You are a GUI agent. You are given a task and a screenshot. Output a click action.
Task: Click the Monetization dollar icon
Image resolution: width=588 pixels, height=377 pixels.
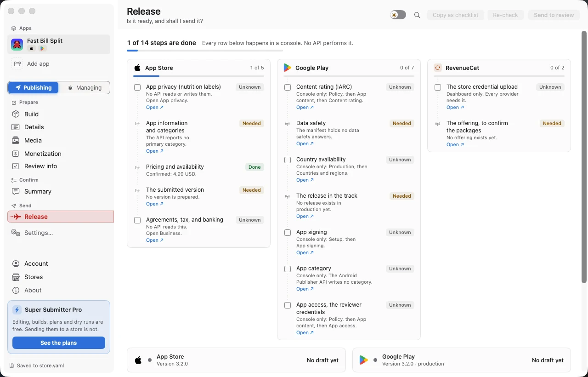pyautogui.click(x=16, y=154)
